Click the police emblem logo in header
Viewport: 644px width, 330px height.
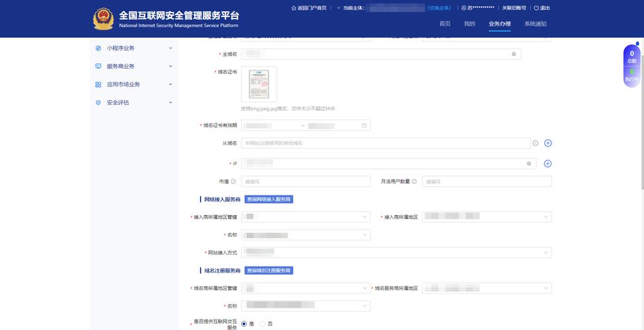pos(103,19)
